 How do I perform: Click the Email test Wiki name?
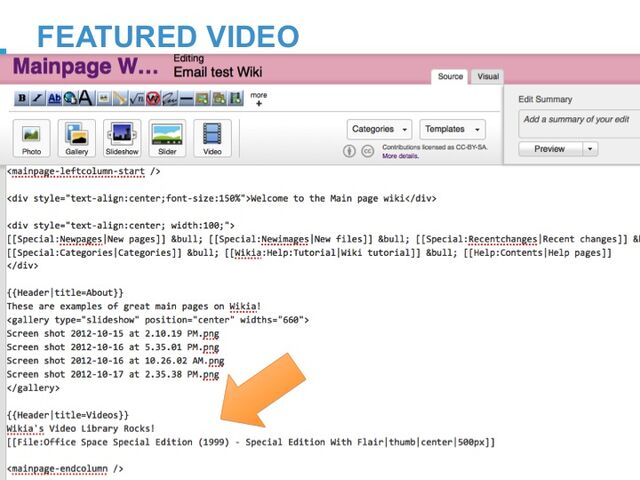point(218,72)
